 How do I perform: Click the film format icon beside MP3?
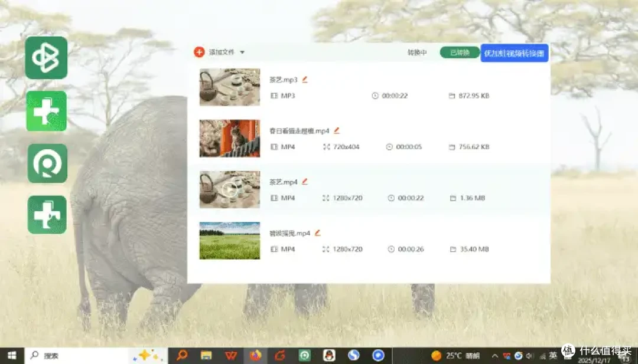click(274, 96)
